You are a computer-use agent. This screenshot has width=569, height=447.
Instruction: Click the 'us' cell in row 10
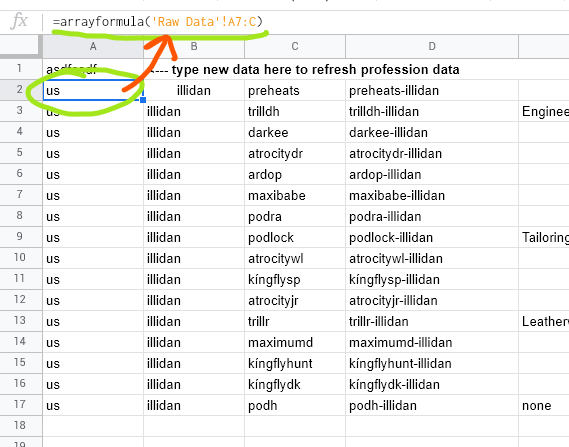[x=93, y=259]
